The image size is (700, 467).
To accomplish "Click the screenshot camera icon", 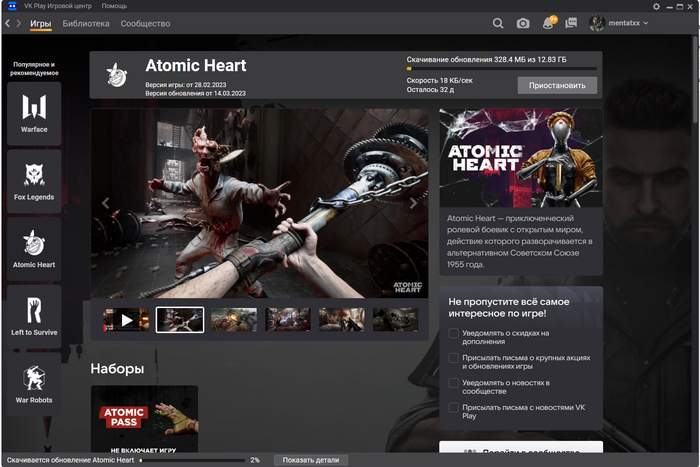I will 523,23.
